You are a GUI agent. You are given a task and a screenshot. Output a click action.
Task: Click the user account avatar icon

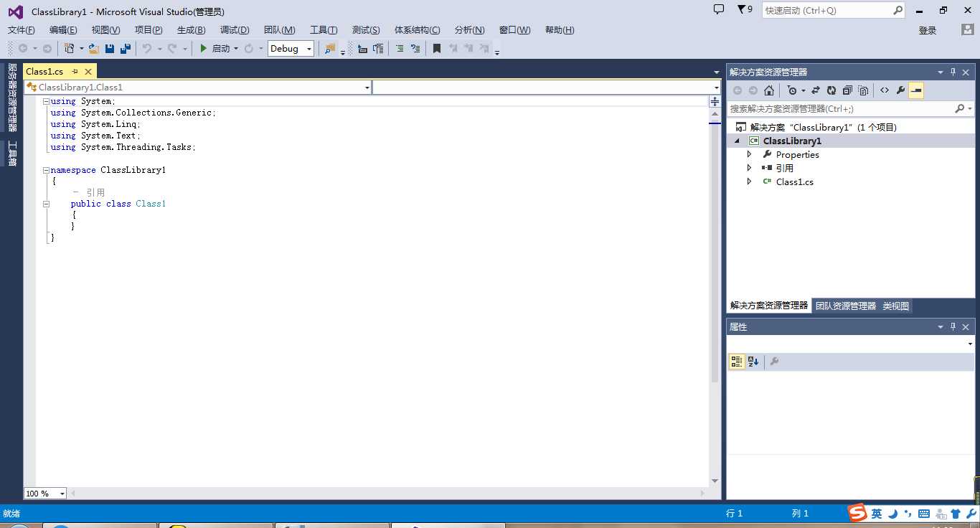point(968,29)
